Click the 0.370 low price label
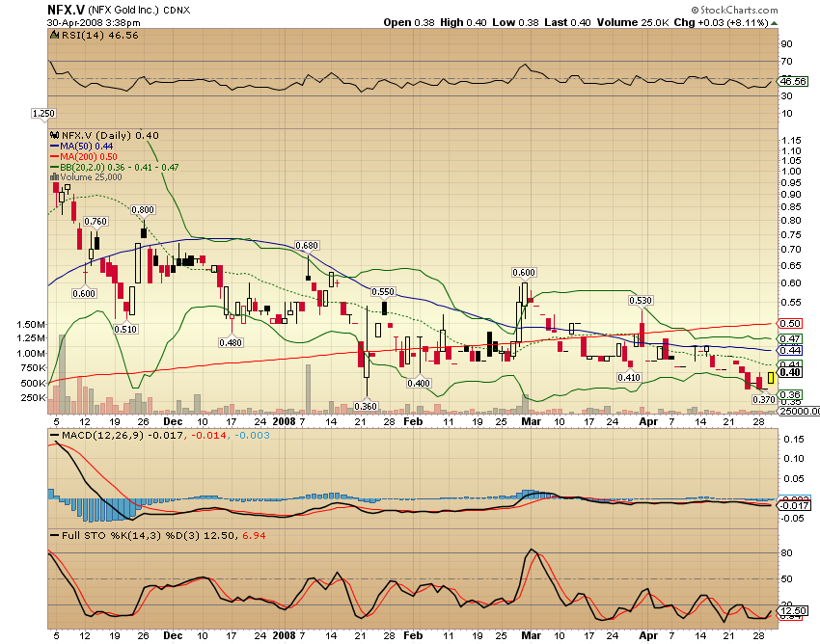This screenshot has height=644, width=820. (763, 399)
